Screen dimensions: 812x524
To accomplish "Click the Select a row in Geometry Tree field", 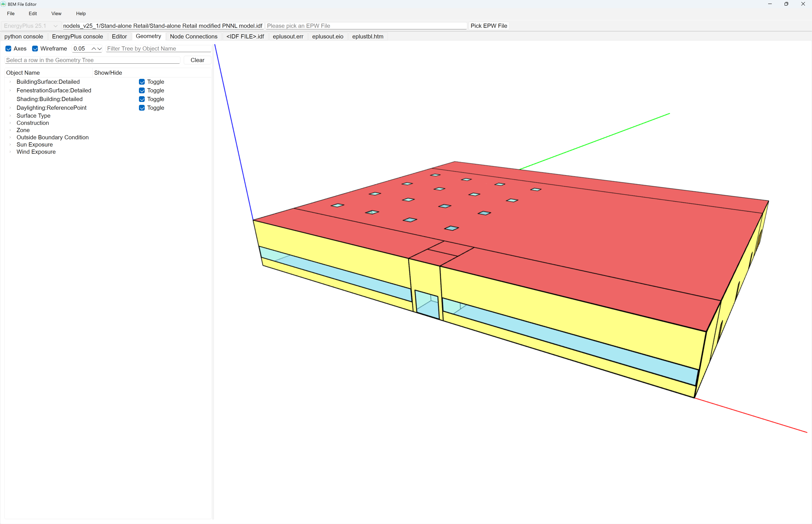I will point(93,60).
